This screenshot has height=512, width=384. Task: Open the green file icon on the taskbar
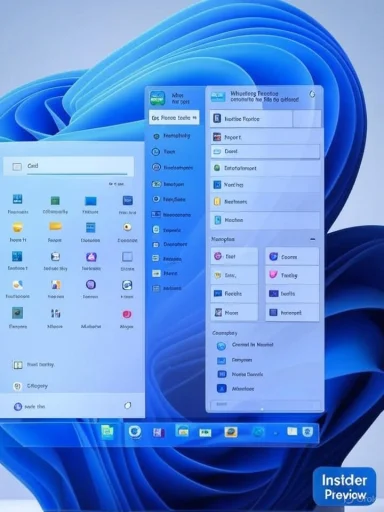(x=107, y=432)
